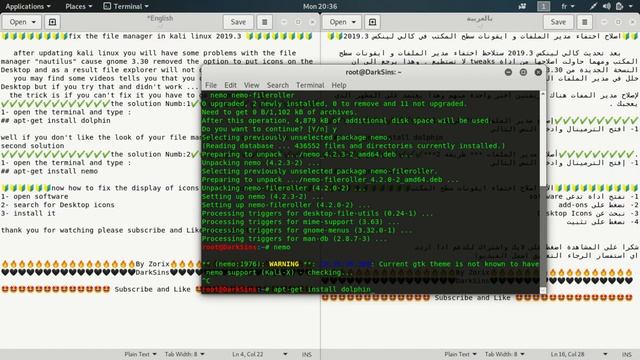Minimize the root@DarkSins terminal window
640x360 pixels.
pos(508,72)
